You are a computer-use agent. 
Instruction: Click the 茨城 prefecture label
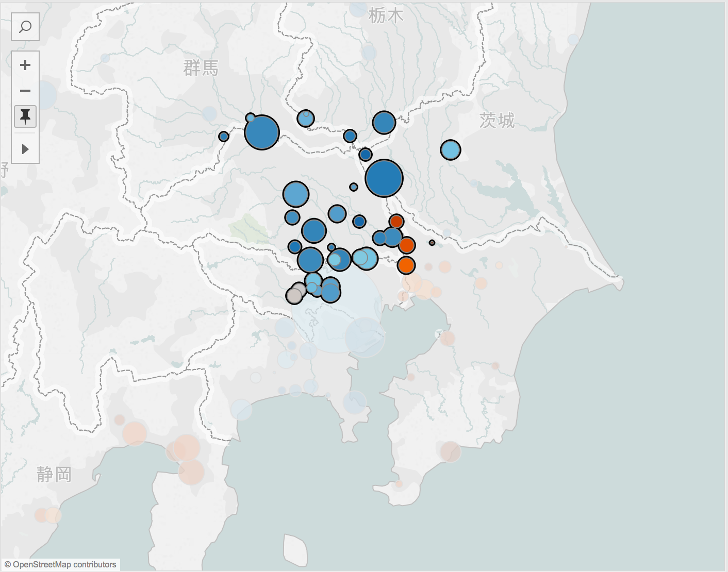tap(497, 120)
